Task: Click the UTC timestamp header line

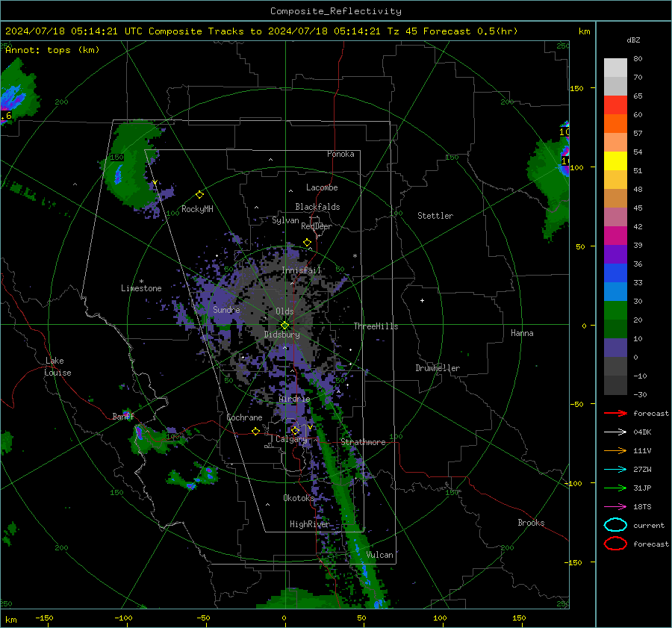Action: pyautogui.click(x=261, y=31)
